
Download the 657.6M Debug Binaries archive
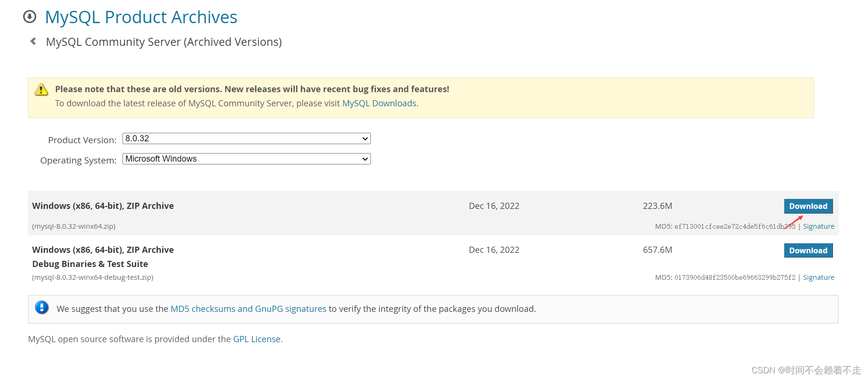pos(808,250)
